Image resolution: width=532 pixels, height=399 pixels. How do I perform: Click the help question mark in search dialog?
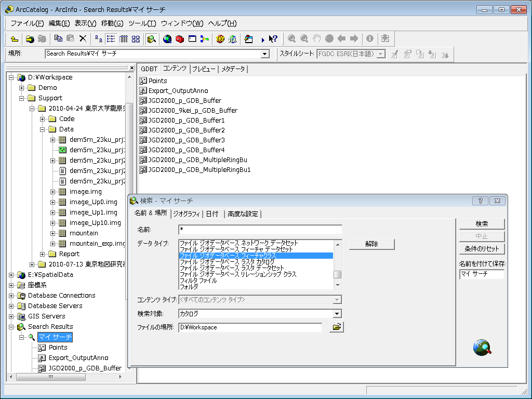480,201
